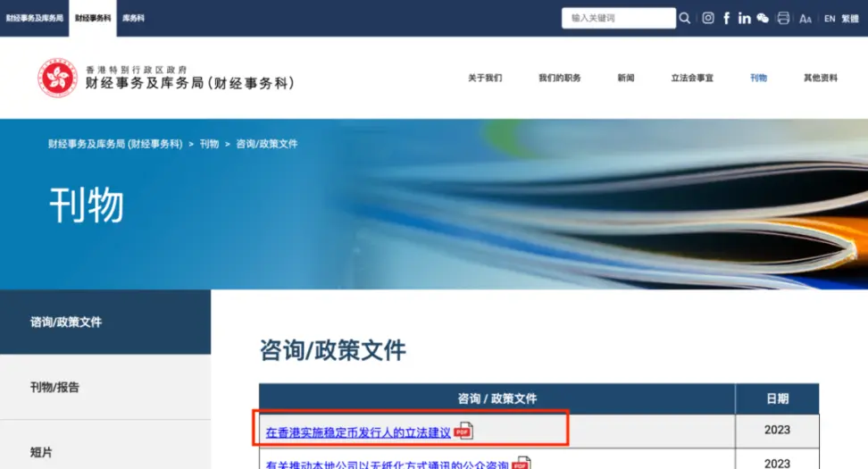Click the search magnifier icon
This screenshot has width=868, height=469.
pos(685,18)
